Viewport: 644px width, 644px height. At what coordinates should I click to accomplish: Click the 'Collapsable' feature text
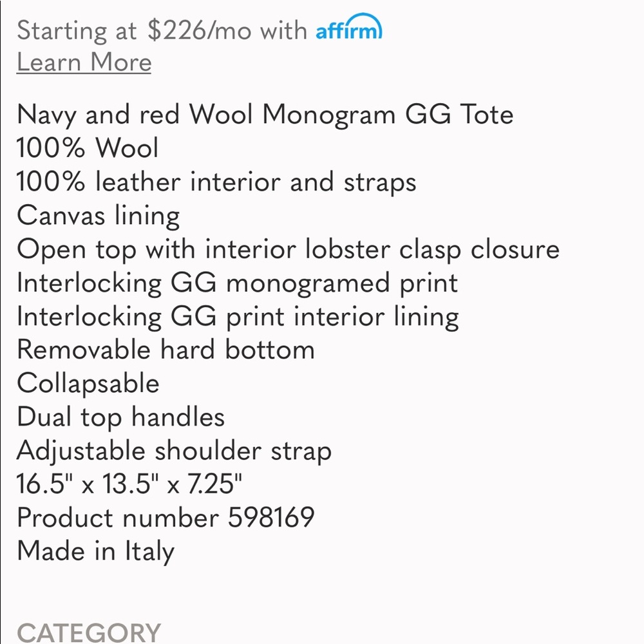(x=88, y=383)
